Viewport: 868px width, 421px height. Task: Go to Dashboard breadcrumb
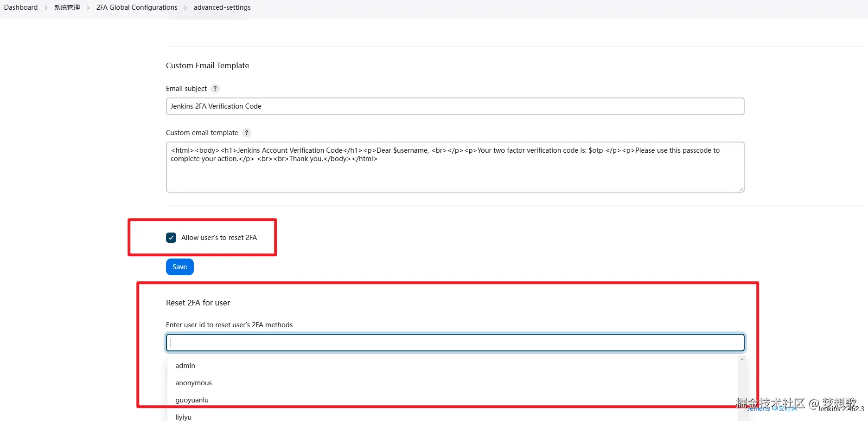21,7
